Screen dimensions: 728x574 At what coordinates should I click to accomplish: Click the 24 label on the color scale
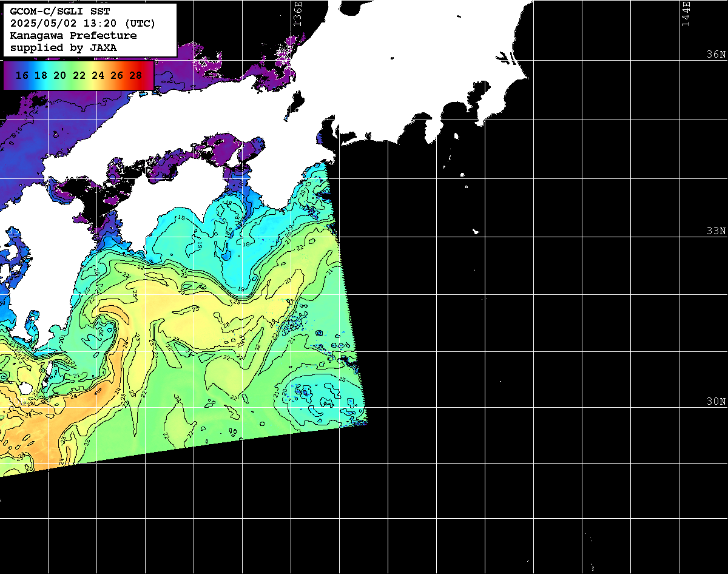[98, 76]
